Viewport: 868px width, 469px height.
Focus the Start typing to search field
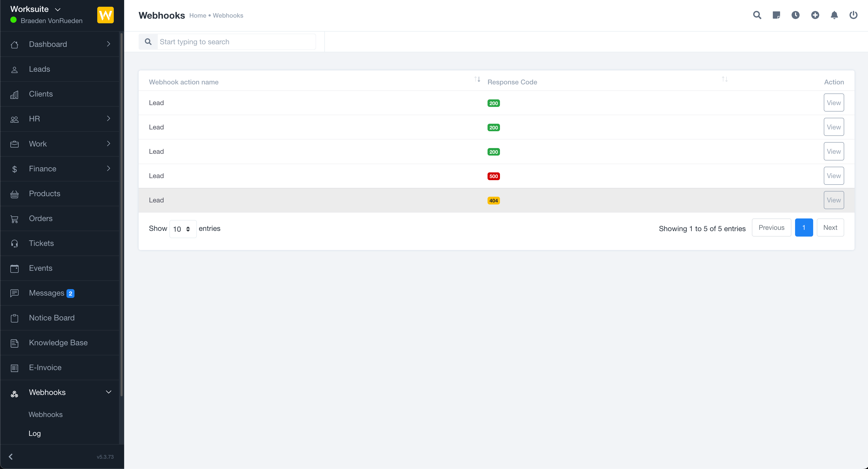[x=236, y=42]
